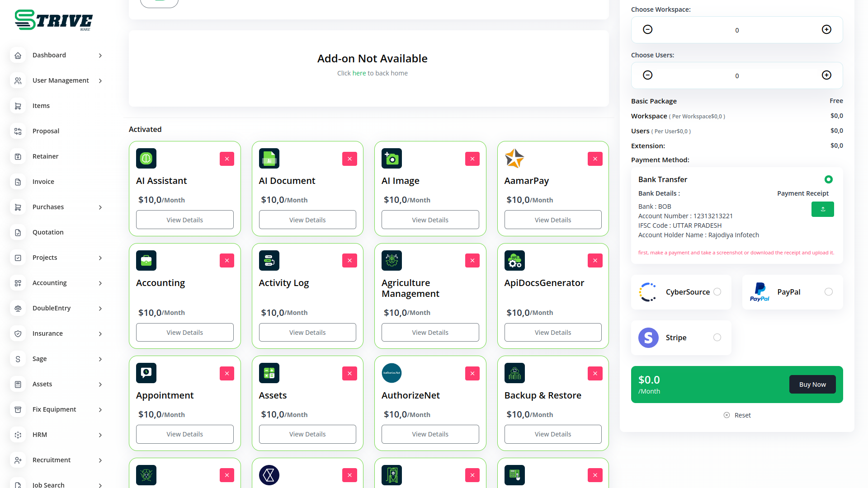The height and width of the screenshot is (488, 868).
Task: Remove the AI Document add-on
Action: point(349,159)
